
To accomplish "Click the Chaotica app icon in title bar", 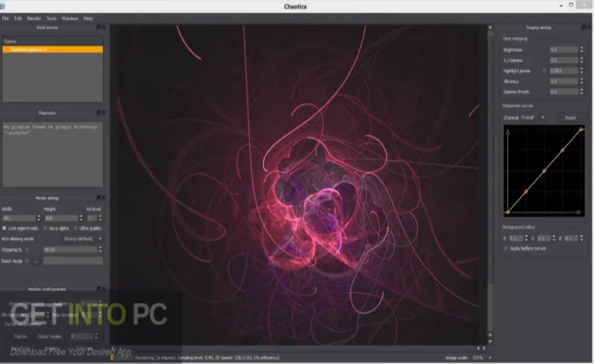I will point(3,6).
